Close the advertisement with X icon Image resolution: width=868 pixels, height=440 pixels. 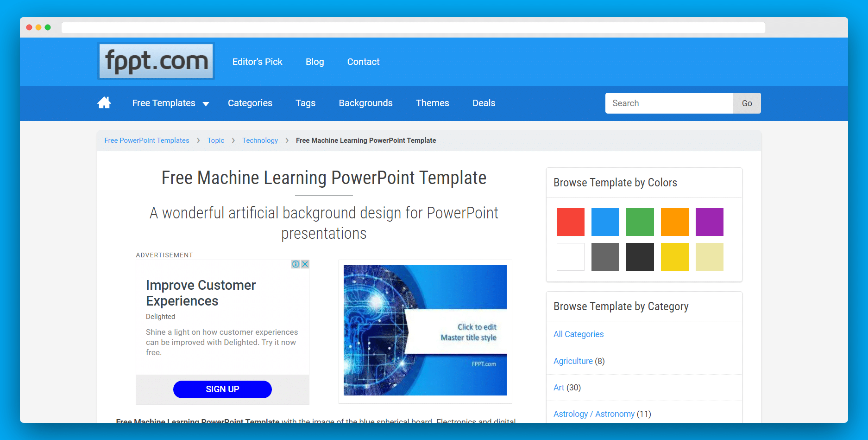(305, 264)
